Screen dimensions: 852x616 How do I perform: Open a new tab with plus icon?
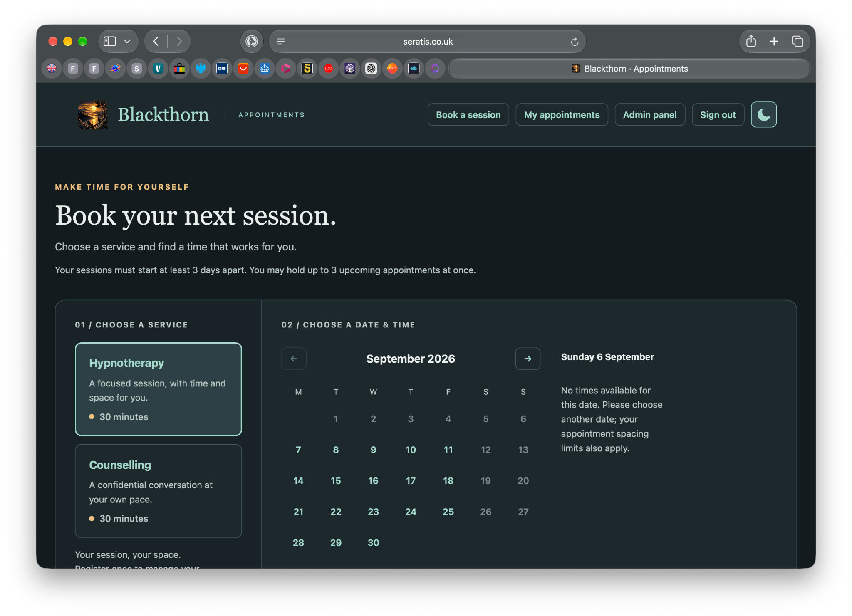click(x=774, y=41)
